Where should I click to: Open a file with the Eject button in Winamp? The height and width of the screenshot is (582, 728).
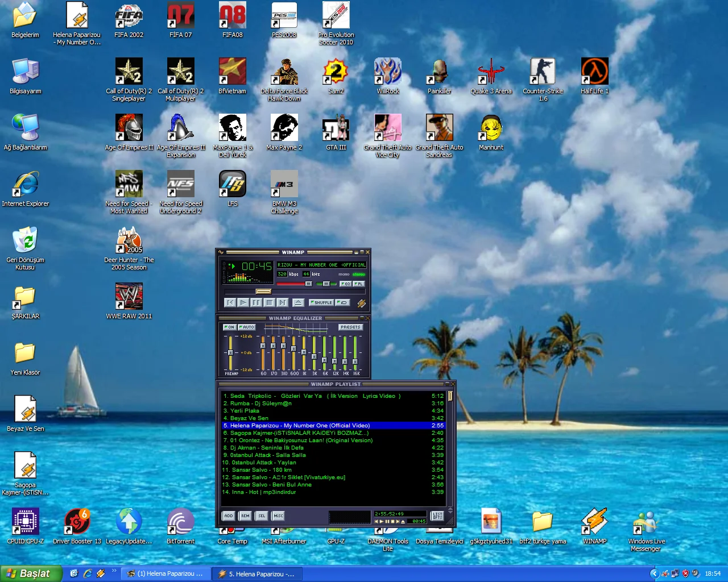(x=297, y=303)
